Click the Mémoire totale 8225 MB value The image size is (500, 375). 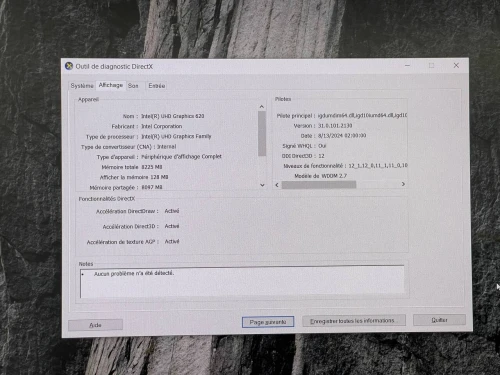[x=152, y=167]
